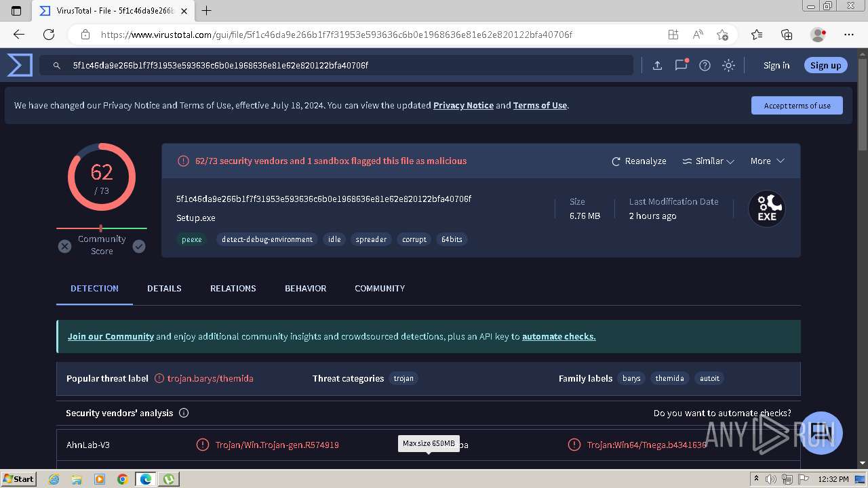Click browser Back arrow button

pos(19,35)
